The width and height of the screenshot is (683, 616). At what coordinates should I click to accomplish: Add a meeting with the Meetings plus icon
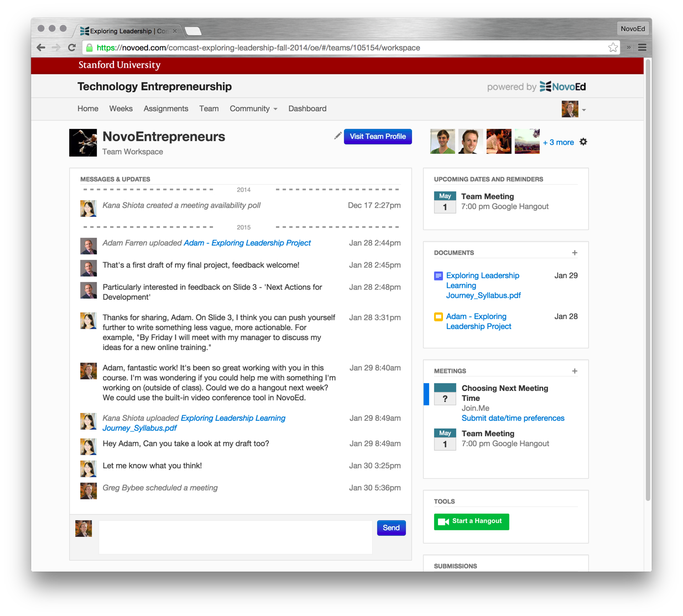[575, 371]
